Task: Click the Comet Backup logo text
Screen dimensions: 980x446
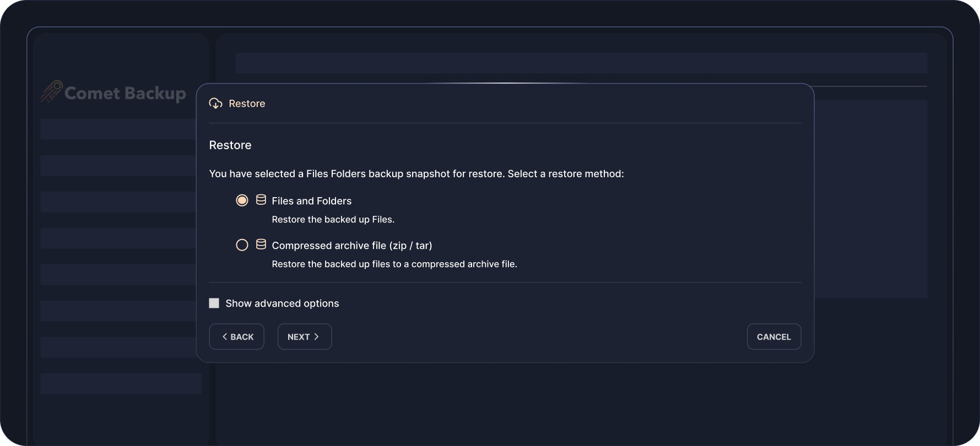Action: click(x=125, y=93)
